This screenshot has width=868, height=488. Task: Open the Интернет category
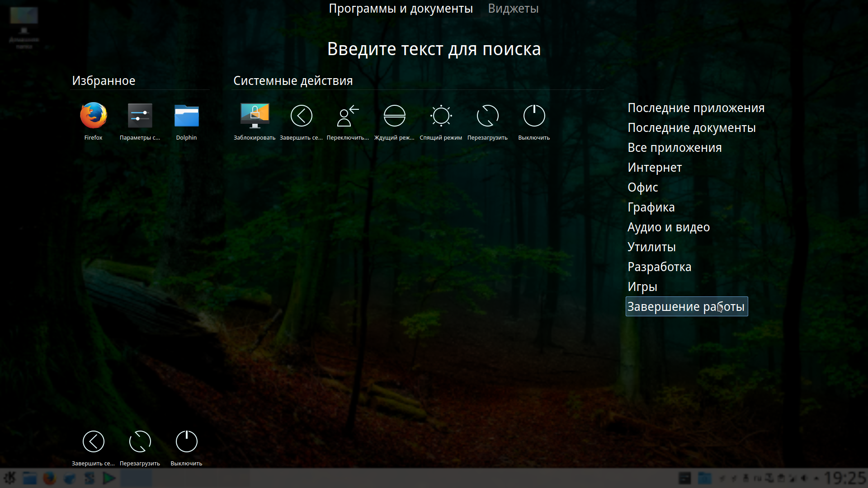point(655,168)
